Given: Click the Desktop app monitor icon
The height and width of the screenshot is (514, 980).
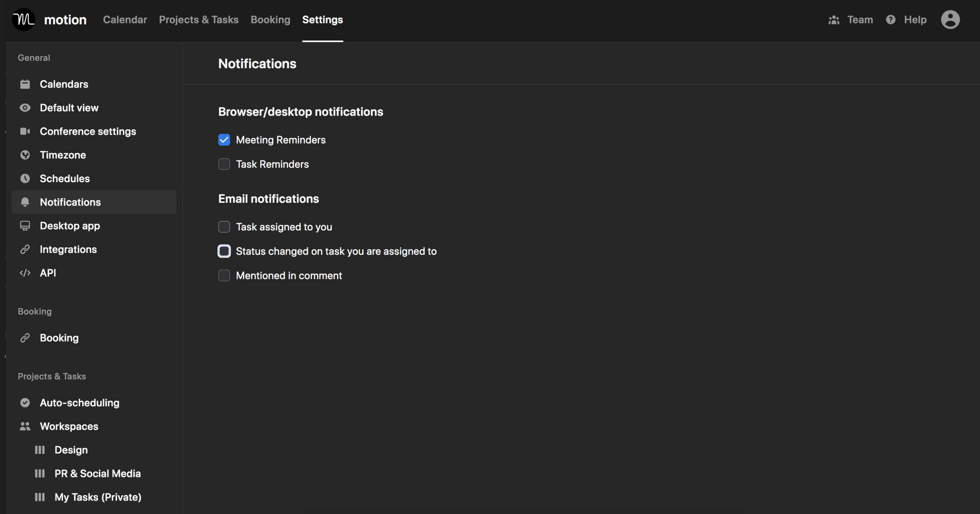Looking at the screenshot, I should (25, 226).
